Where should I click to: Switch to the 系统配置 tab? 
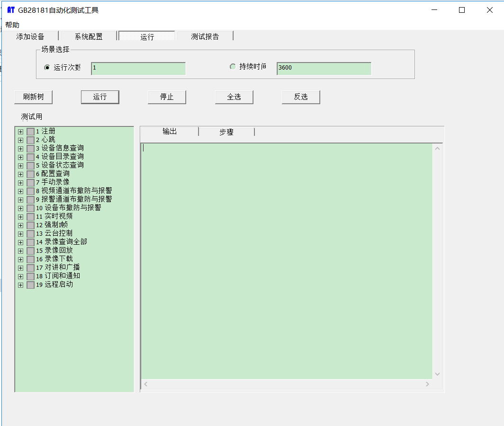click(x=89, y=36)
